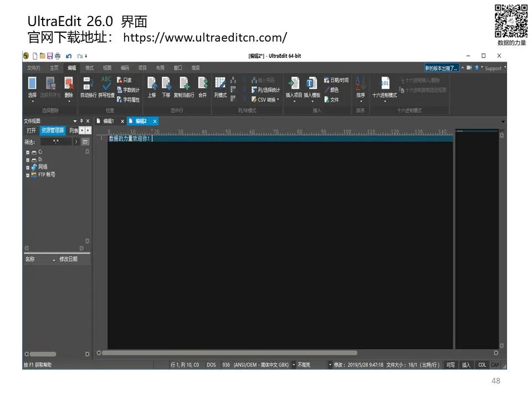
Task: Switch to the 格式 ribbon tab
Action: [90, 68]
